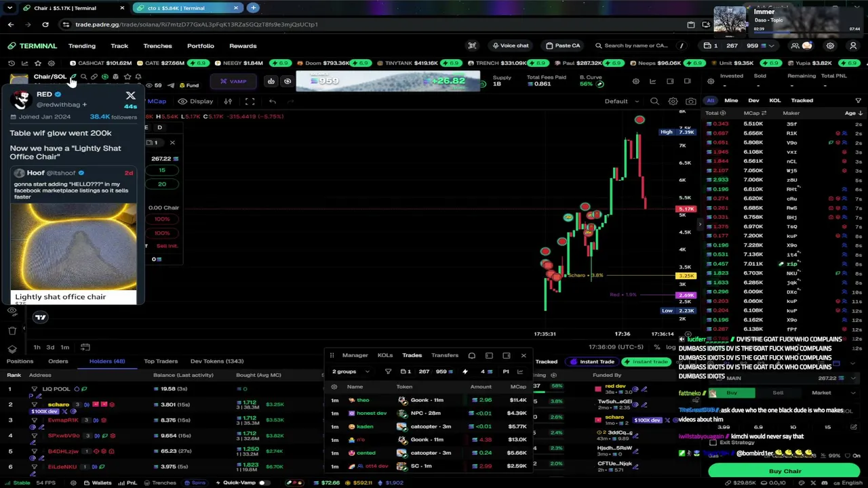Select the All trades filter
Image resolution: width=868 pixels, height=488 pixels.
pos(711,100)
